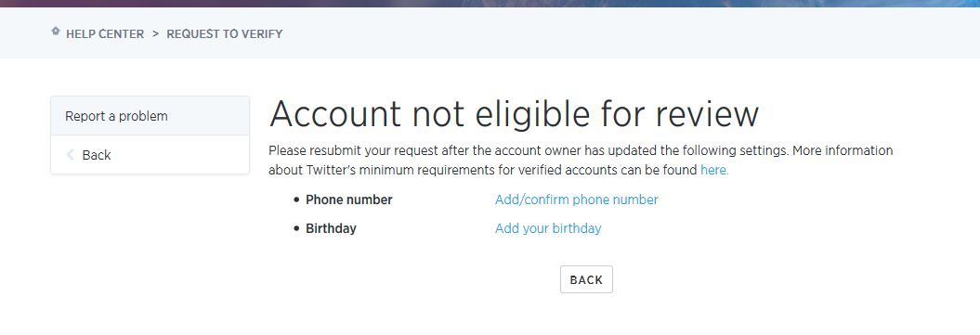Image resolution: width=980 pixels, height=335 pixels.
Task: Click the BACK button below the list
Action: pyautogui.click(x=586, y=279)
